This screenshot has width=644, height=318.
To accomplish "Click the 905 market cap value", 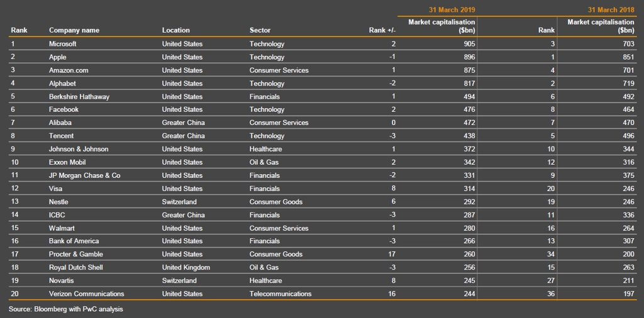I will [469, 44].
